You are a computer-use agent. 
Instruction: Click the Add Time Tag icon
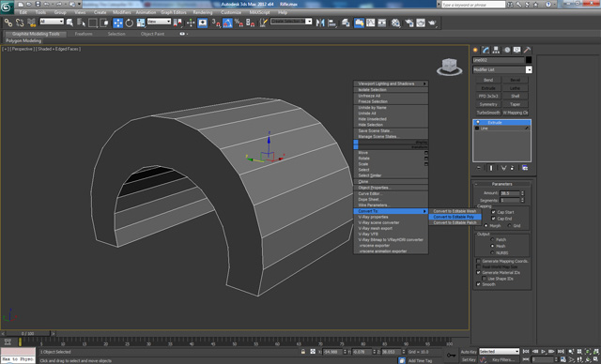pos(420,360)
